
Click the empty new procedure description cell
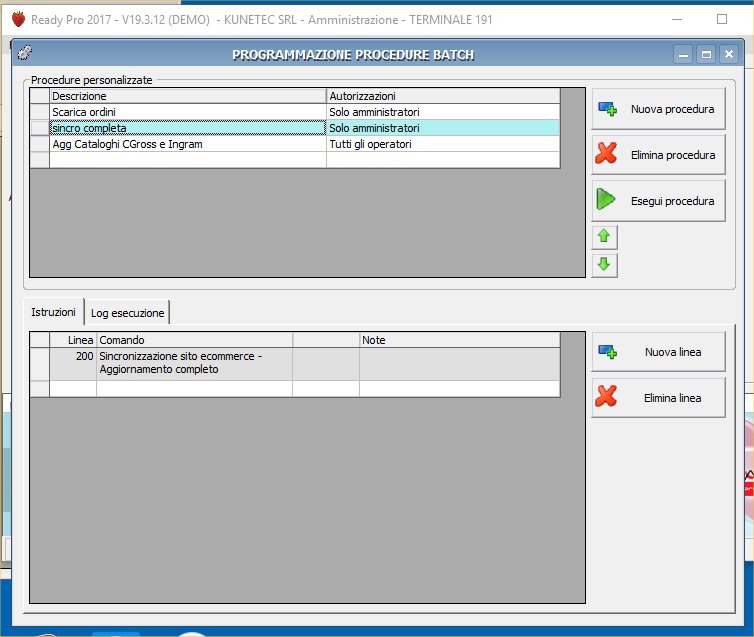188,160
